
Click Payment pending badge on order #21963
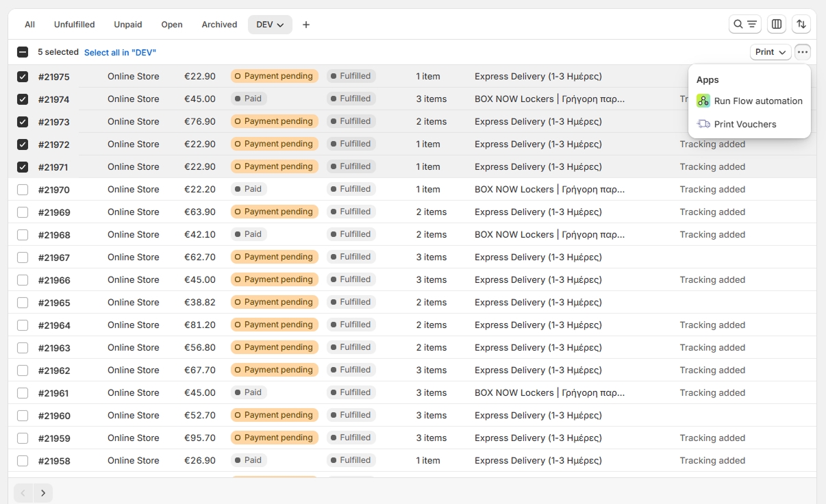[x=274, y=347]
